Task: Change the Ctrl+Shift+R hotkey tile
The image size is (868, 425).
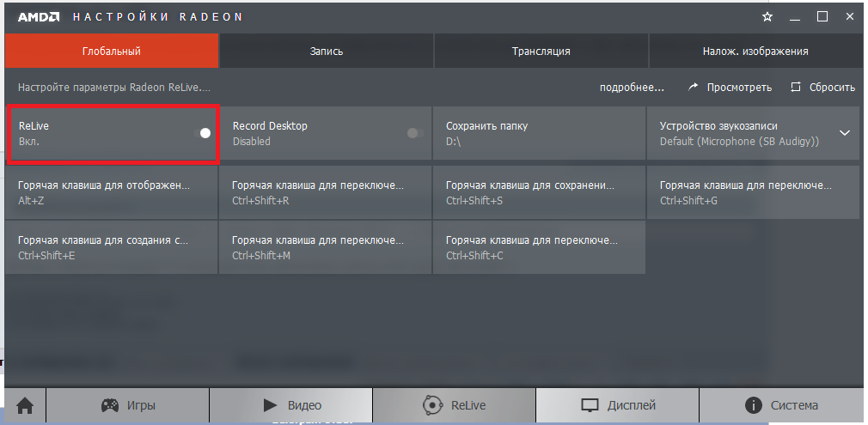Action: [x=325, y=192]
